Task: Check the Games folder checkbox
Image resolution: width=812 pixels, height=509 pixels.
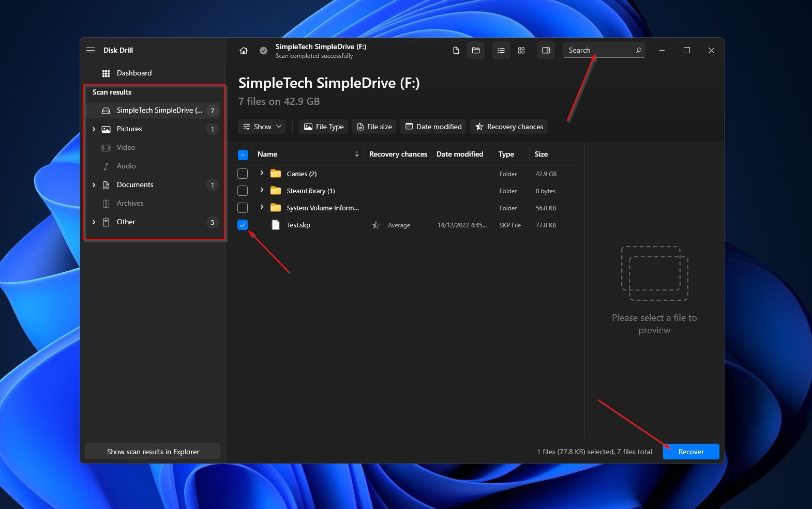Action: point(243,174)
